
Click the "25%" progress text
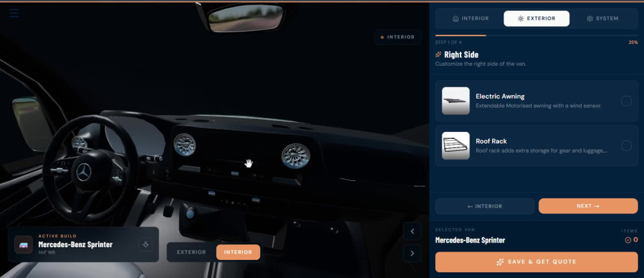(633, 42)
